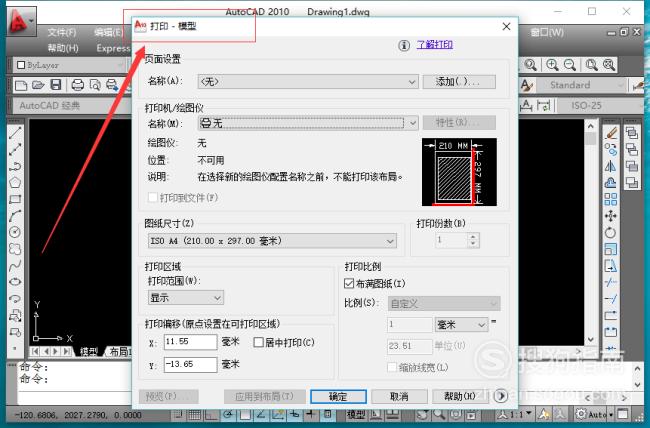Select the Polygon drawing tool
The image size is (650, 428).
(x=15, y=182)
